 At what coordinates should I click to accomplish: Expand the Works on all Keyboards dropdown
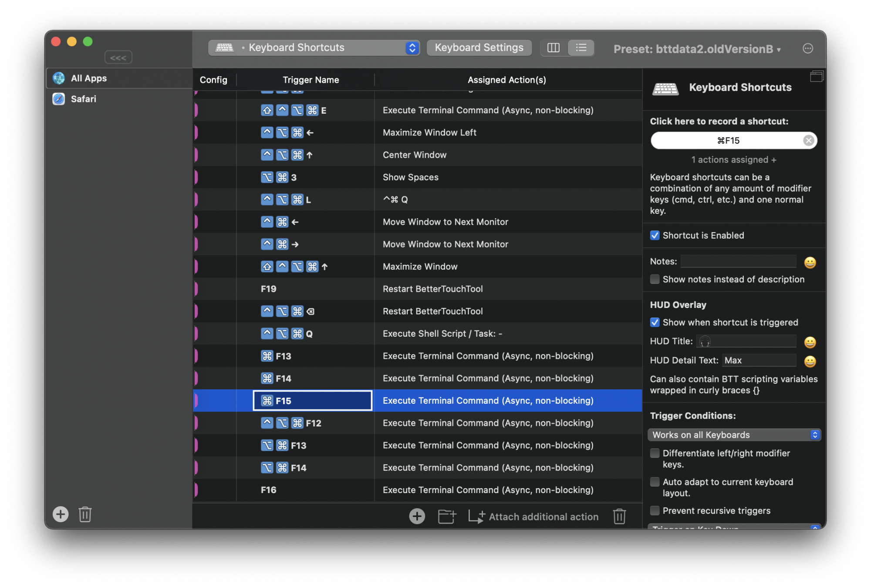pos(734,435)
